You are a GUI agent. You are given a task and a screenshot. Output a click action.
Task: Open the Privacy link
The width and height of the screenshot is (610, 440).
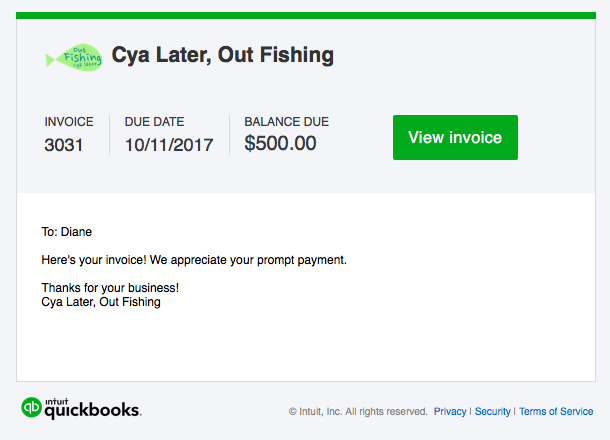[x=450, y=411]
